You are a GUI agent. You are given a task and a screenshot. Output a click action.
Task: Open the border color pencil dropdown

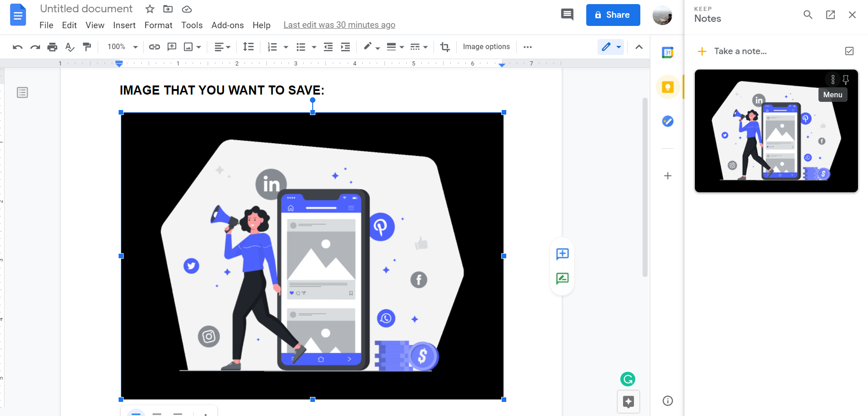tap(372, 47)
